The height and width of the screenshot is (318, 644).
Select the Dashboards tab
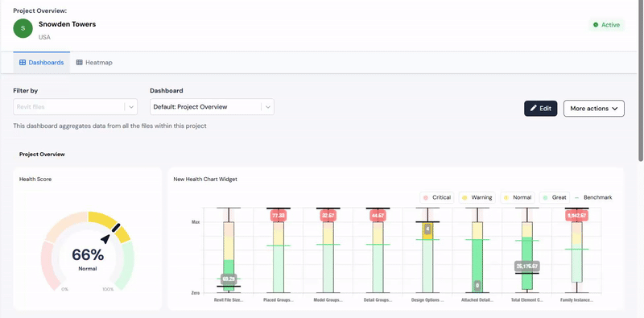coord(42,63)
